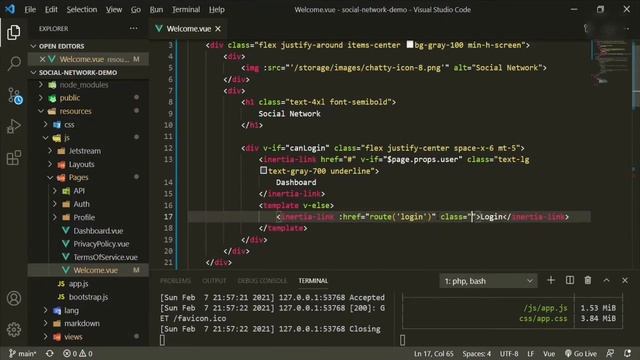The width and height of the screenshot is (640, 360).
Task: Split the terminal pane
Action: (569, 280)
